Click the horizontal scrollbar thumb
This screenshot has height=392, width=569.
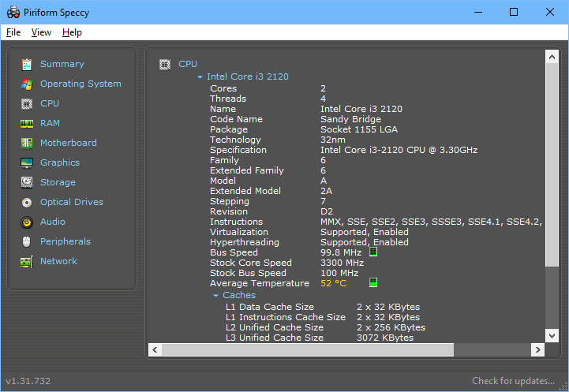tap(308, 349)
